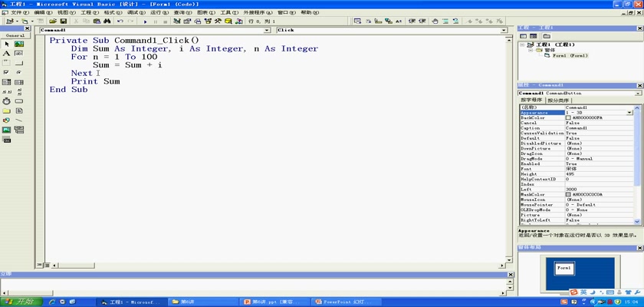
Task: Open the 调试 (Debug) menu
Action: pyautogui.click(x=135, y=13)
